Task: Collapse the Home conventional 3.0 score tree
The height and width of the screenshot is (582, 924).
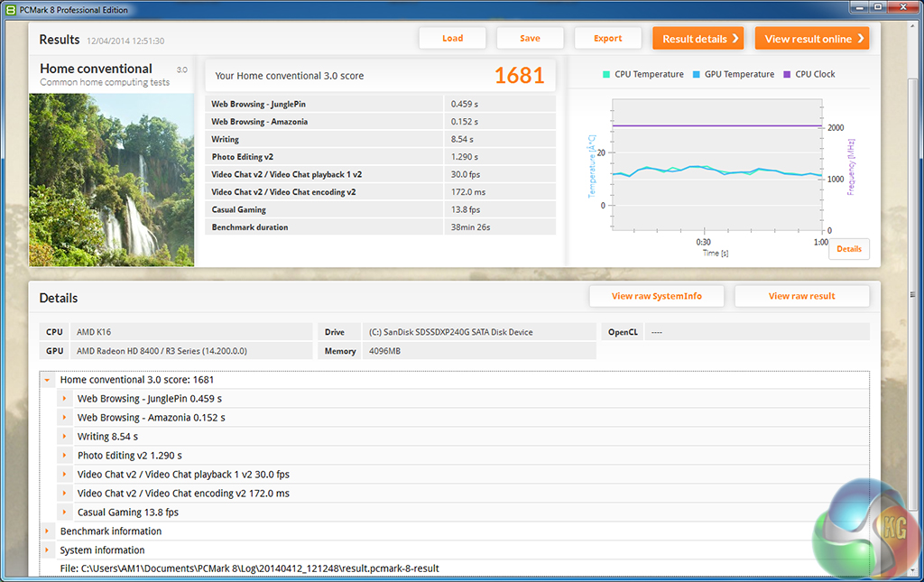Action: (x=47, y=381)
